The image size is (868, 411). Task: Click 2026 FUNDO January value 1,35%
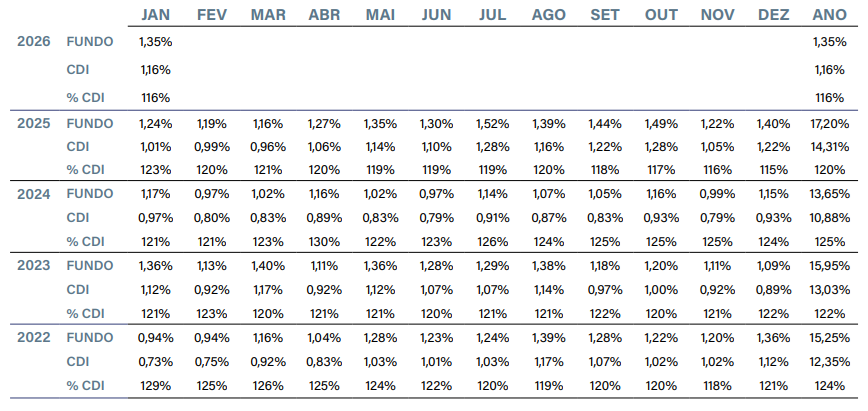[155, 42]
